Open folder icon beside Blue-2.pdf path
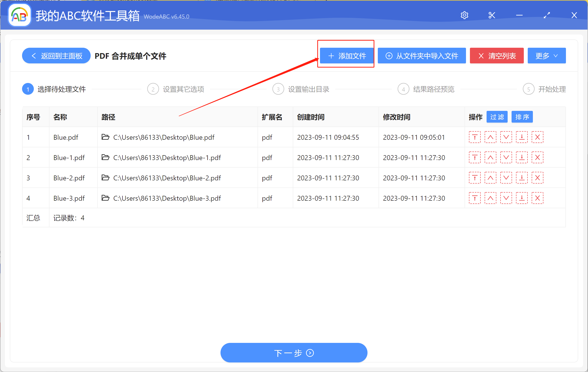The width and height of the screenshot is (588, 372). pos(105,178)
